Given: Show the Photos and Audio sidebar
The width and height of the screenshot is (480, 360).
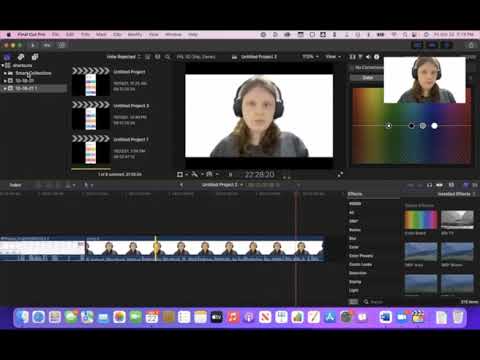Looking at the screenshot, I should (21, 57).
